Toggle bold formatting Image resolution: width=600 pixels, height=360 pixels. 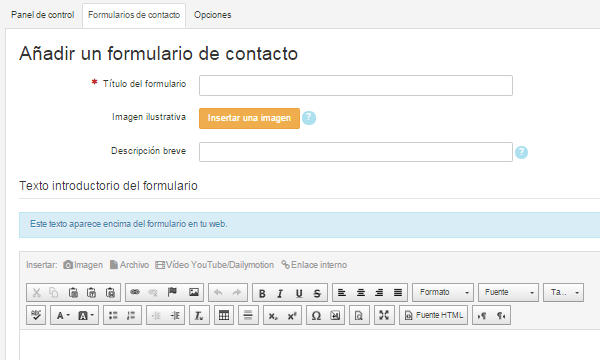(262, 293)
